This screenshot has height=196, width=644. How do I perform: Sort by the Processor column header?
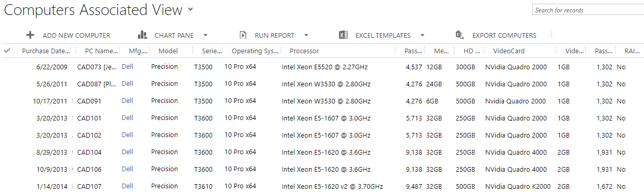304,51
